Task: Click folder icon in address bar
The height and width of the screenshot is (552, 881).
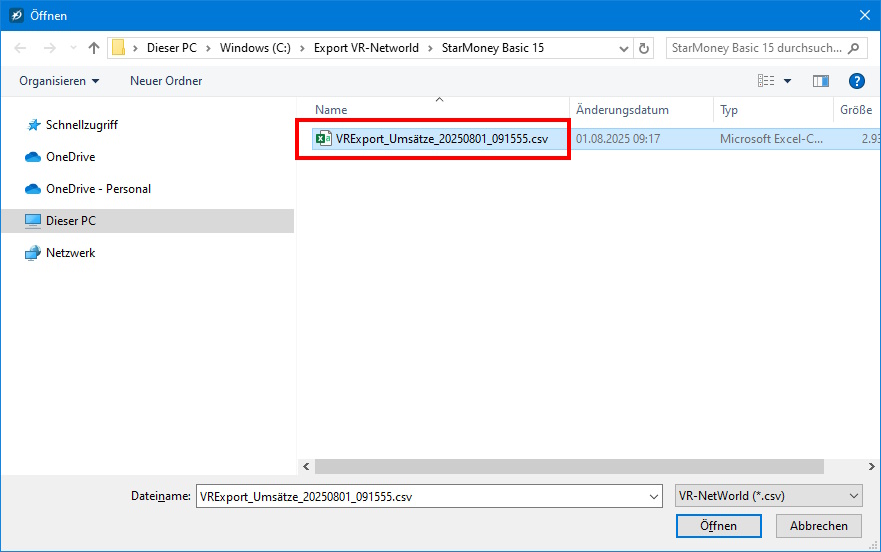Action: [x=118, y=48]
